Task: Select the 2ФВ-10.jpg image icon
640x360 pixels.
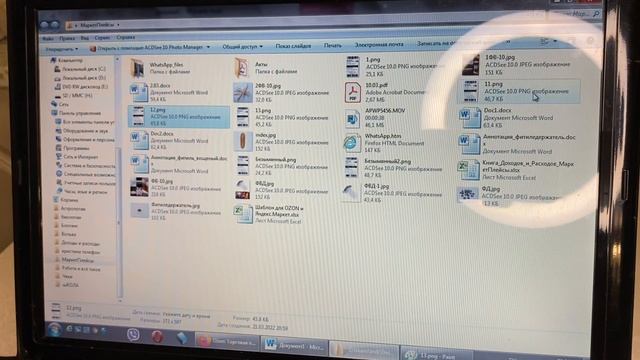Action: click(243, 92)
